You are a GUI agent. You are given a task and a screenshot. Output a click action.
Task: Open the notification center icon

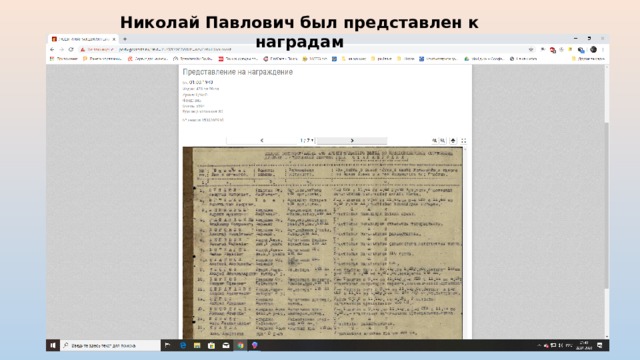(600, 345)
